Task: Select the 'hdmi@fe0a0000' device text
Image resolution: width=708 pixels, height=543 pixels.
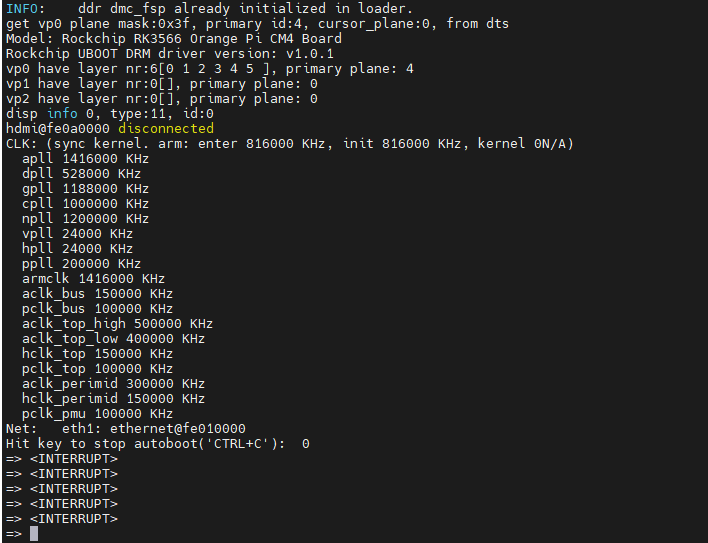Action: point(58,129)
